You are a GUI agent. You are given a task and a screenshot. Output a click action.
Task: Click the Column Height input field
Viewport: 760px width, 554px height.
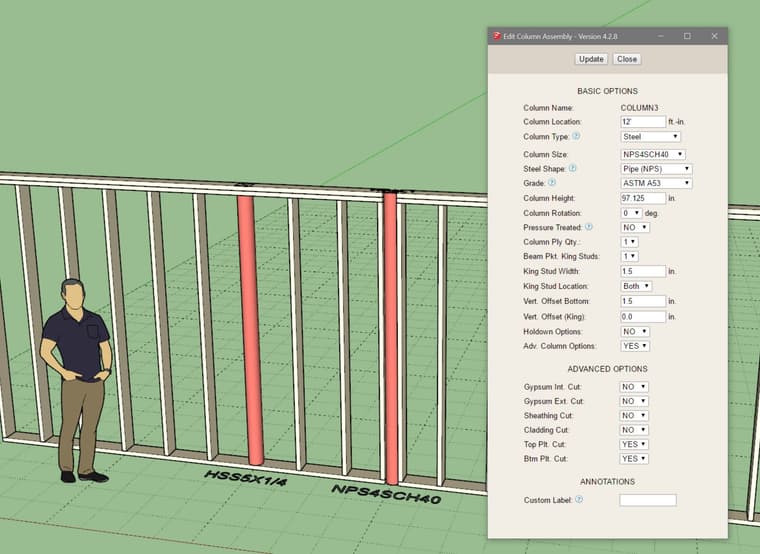643,198
